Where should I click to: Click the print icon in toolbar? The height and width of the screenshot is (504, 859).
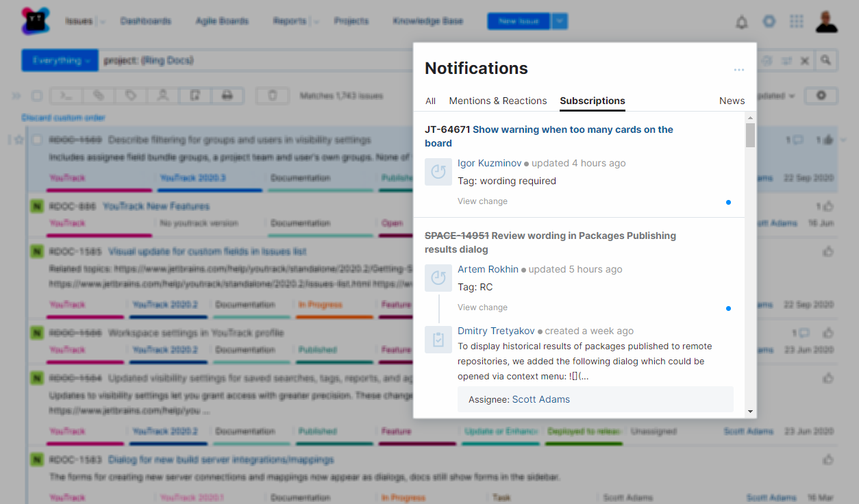tap(227, 96)
